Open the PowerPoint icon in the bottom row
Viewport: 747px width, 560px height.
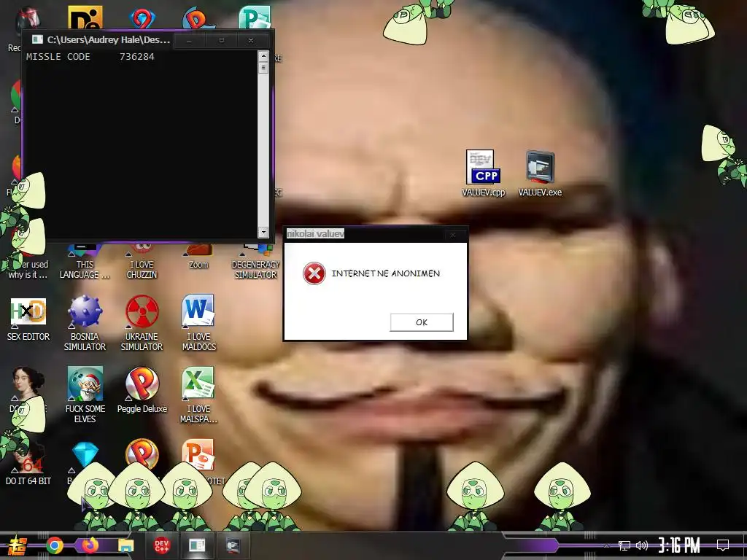198,454
